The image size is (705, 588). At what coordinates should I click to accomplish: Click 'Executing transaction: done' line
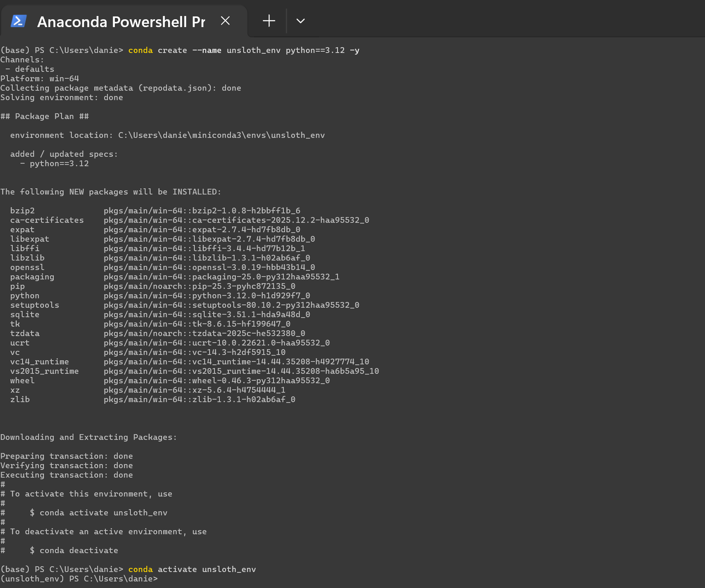[x=66, y=475]
